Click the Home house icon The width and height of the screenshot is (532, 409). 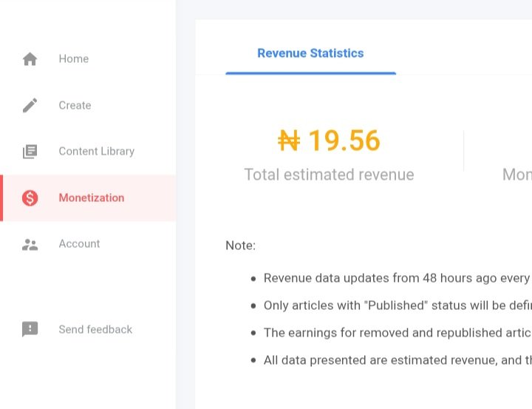(30, 58)
